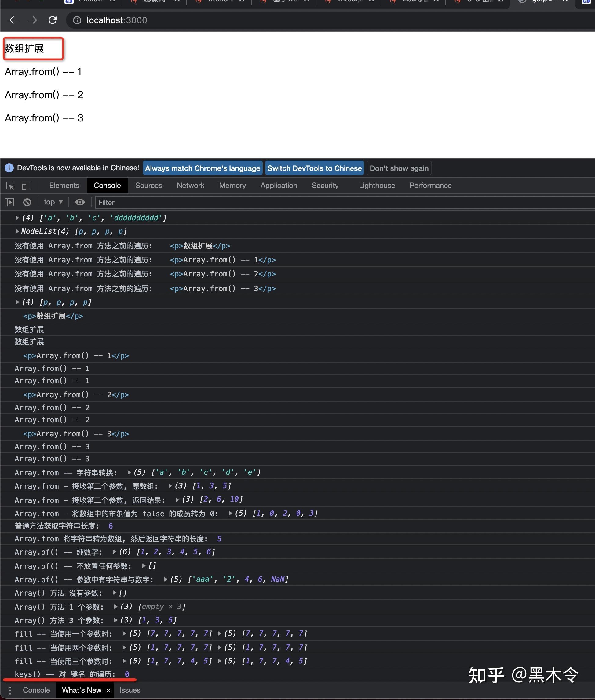595x700 pixels.
Task: Create a live expression with eye icon
Action: 80,202
